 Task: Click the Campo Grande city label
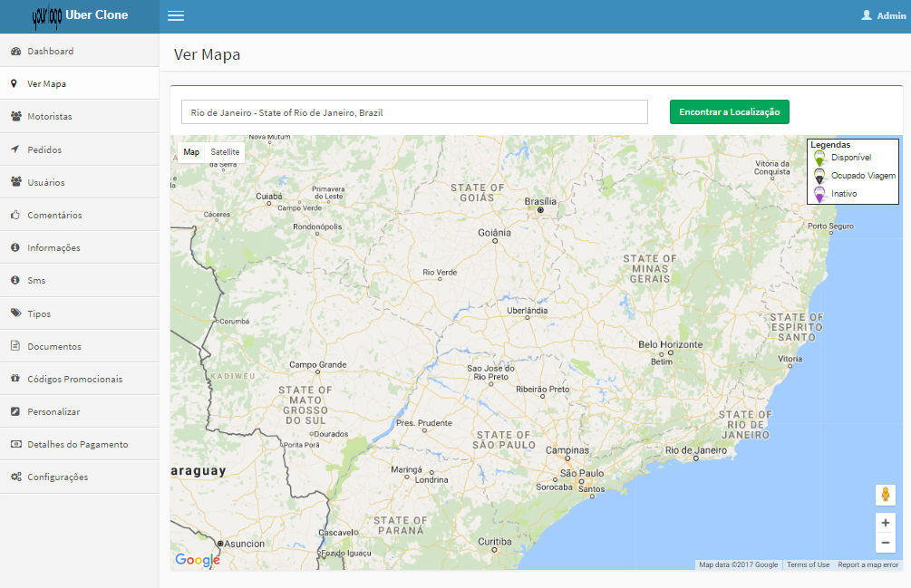tap(318, 364)
